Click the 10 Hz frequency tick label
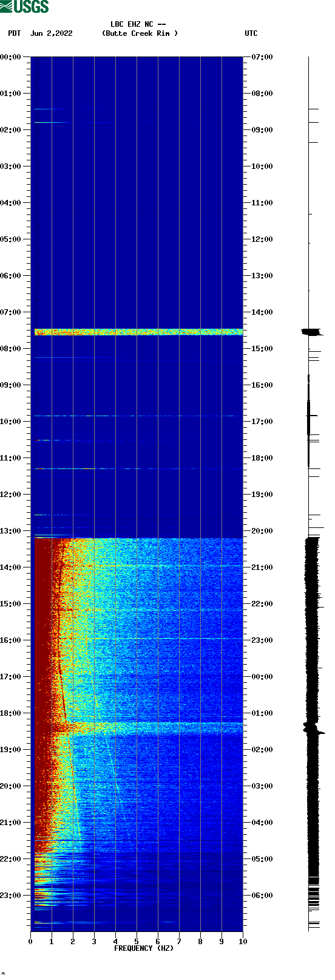335x980 pixels. click(243, 942)
